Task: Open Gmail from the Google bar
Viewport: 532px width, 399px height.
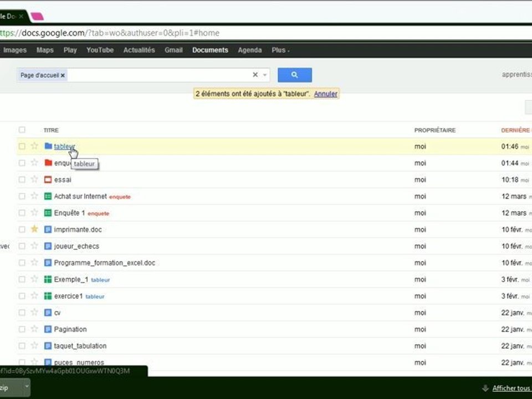Action: [173, 50]
